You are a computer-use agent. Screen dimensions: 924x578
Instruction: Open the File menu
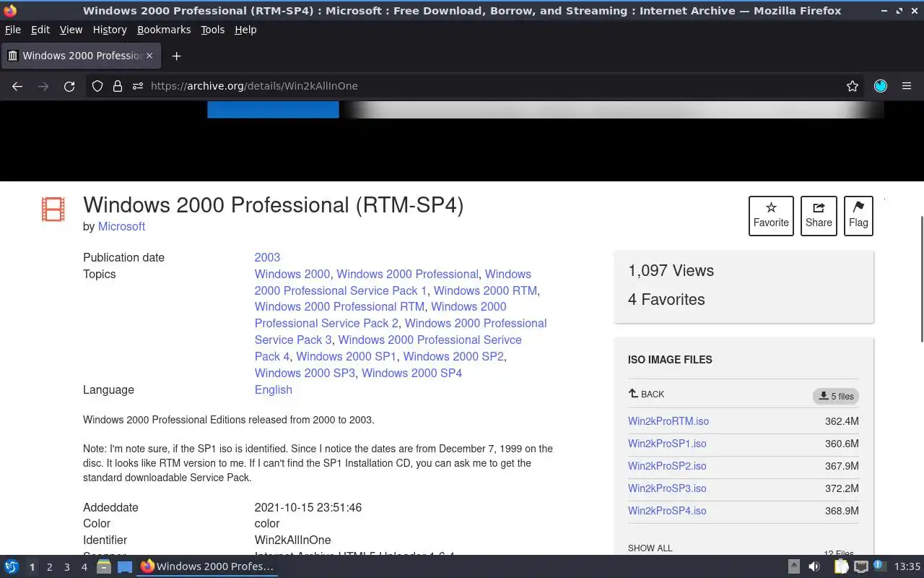[x=13, y=30]
